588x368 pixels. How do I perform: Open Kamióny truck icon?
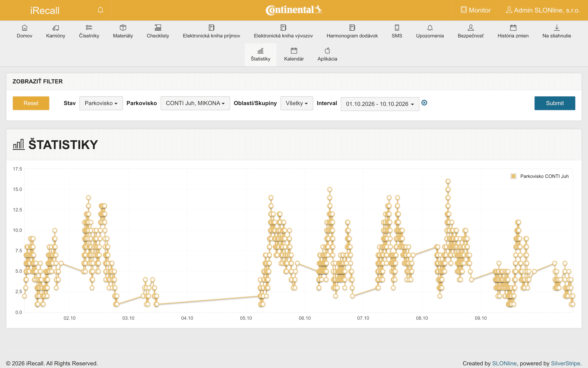(x=56, y=28)
